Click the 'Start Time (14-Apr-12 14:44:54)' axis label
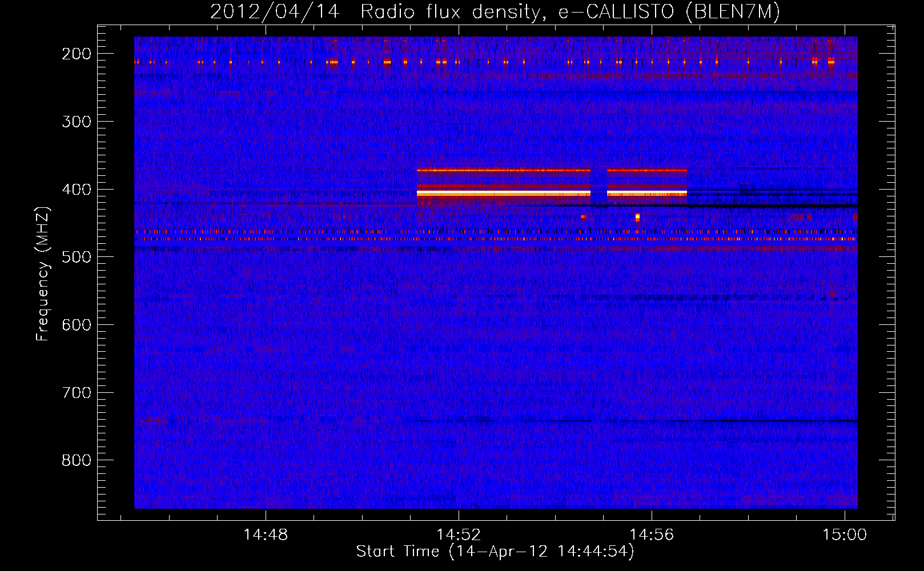The height and width of the screenshot is (571, 924). 495,552
